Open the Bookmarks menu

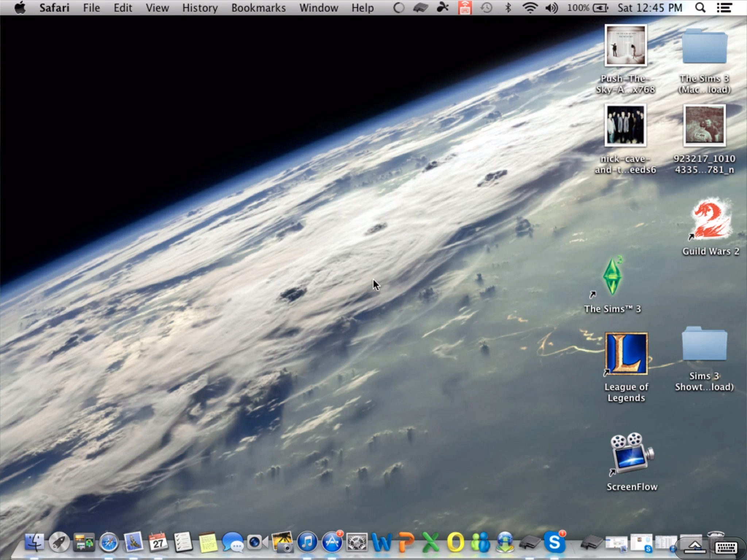point(258,8)
